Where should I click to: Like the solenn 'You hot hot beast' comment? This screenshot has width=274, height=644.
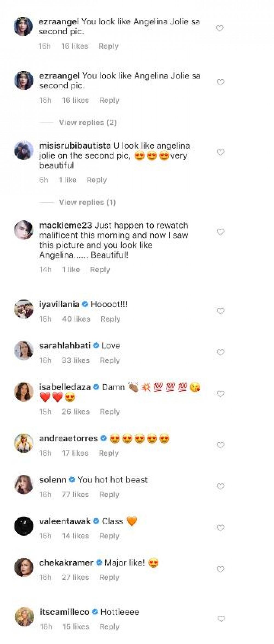click(x=220, y=486)
